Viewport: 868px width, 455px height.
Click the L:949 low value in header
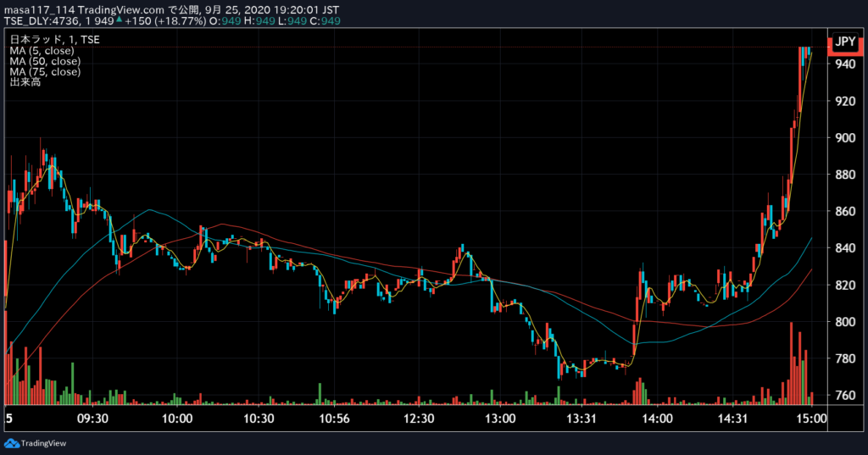coord(292,21)
